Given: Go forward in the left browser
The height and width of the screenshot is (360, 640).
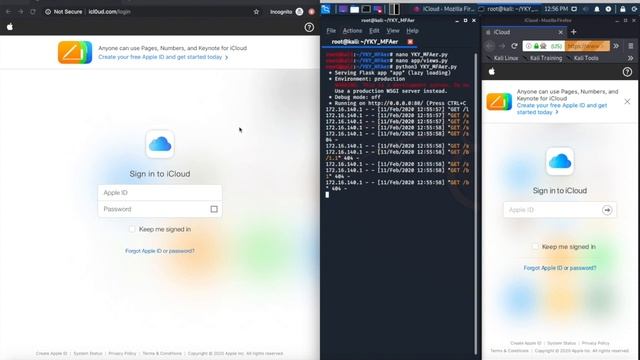Looking at the screenshot, I should [20, 12].
